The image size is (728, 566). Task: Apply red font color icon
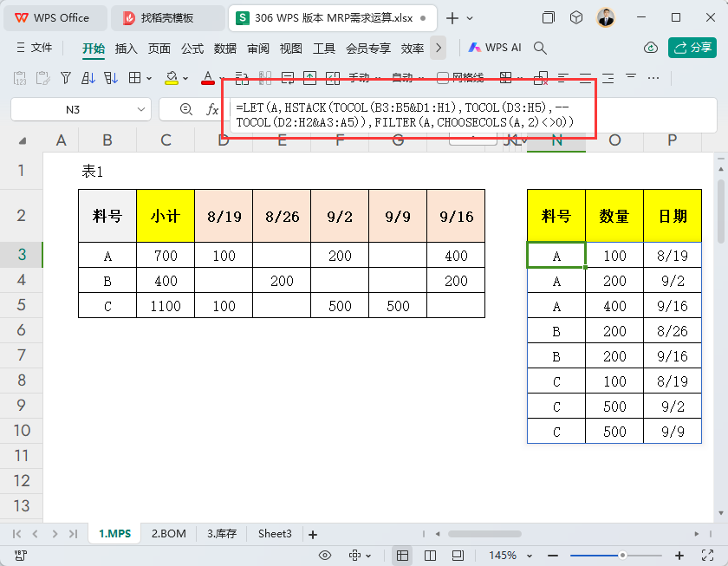point(207,78)
